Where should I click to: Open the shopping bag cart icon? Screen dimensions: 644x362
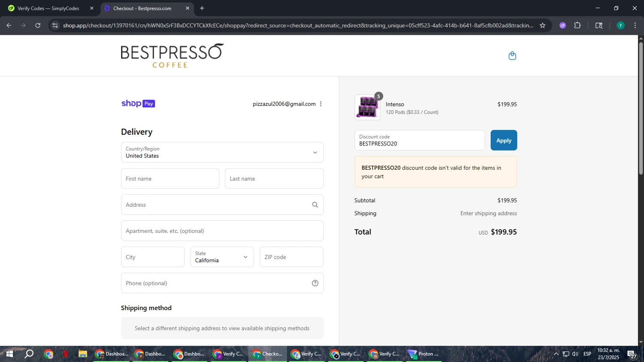(x=512, y=56)
